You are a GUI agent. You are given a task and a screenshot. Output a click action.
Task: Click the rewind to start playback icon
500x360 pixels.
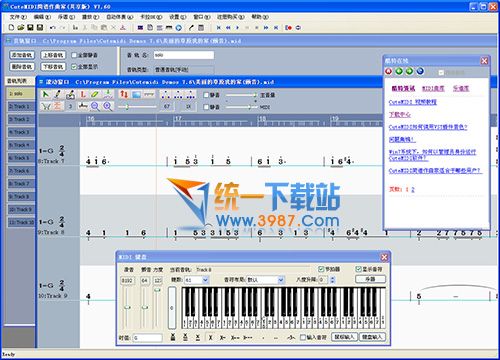point(219,28)
